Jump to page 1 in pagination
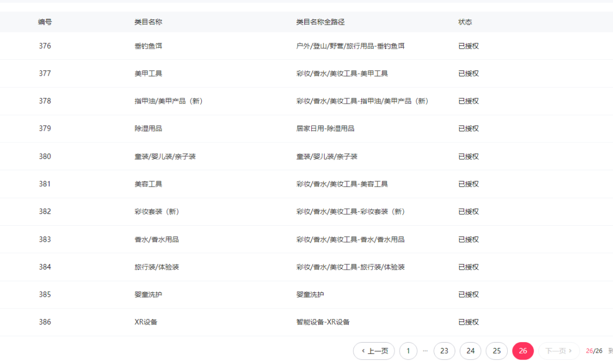 [x=408, y=351]
